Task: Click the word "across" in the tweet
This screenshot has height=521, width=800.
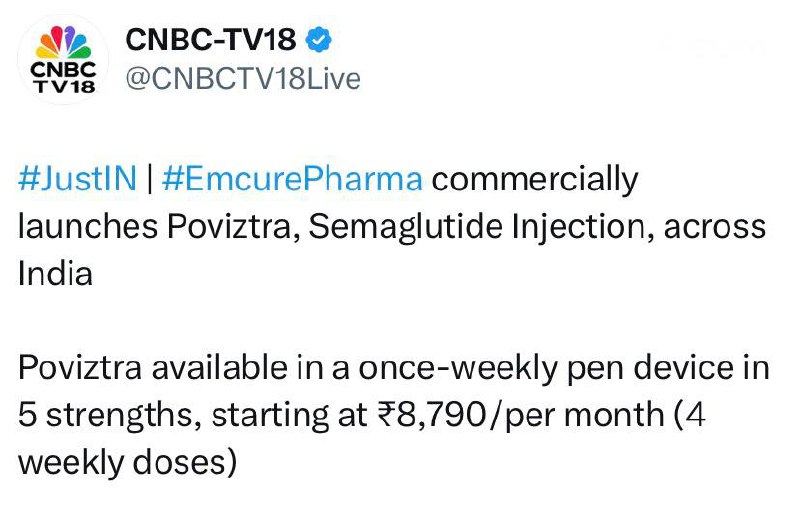Action: [x=721, y=226]
